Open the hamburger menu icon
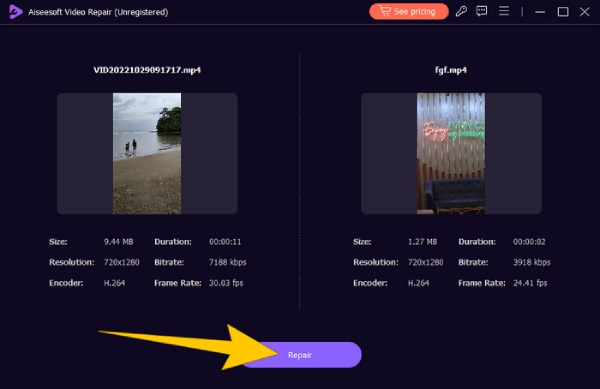 [x=504, y=11]
